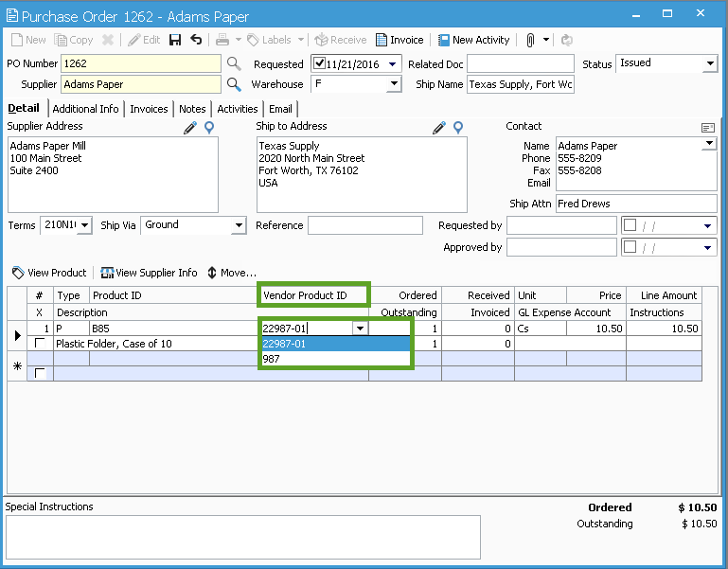728x569 pixels.
Task: Expand the attachments dropdown arrow
Action: tap(546, 40)
